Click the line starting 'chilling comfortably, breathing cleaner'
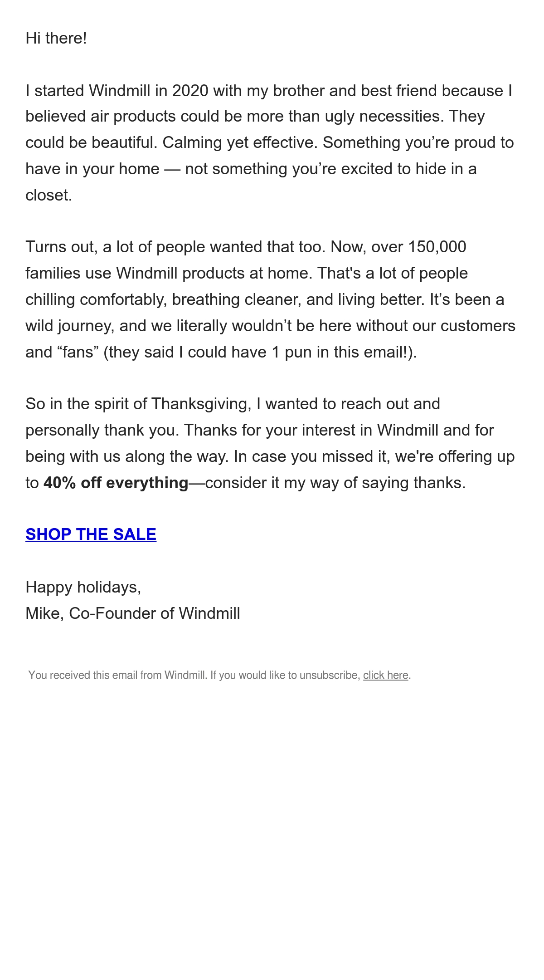Screen dimensions: 544x980 (265, 299)
